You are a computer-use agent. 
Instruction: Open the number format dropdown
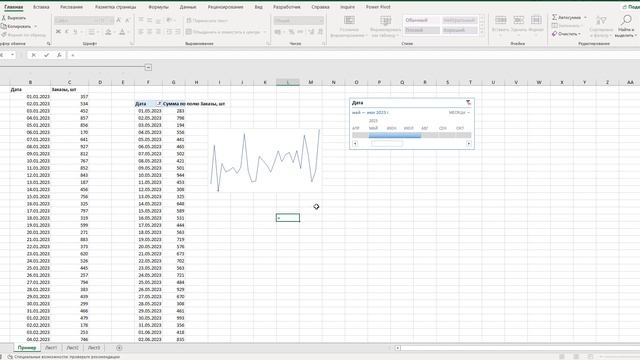pos(299,20)
